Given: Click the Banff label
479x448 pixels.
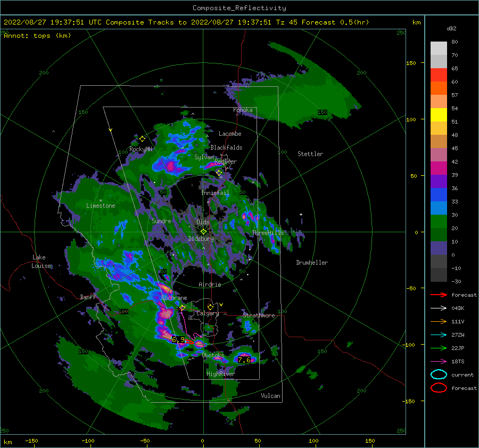Looking at the screenshot, I should pyautogui.click(x=88, y=297).
